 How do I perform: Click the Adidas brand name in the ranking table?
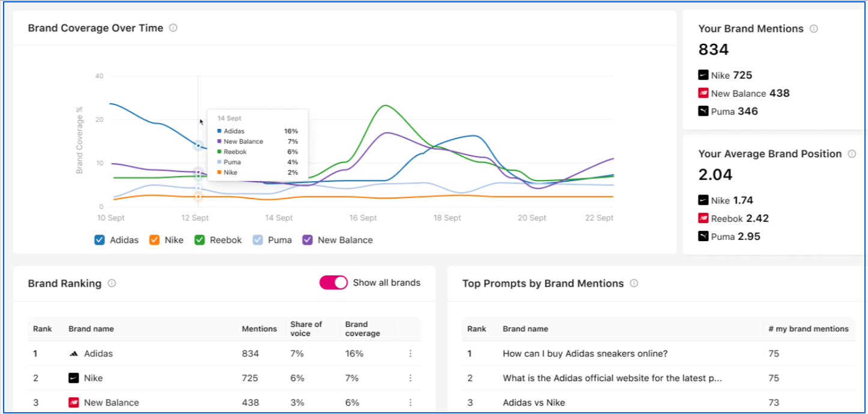pos(99,354)
